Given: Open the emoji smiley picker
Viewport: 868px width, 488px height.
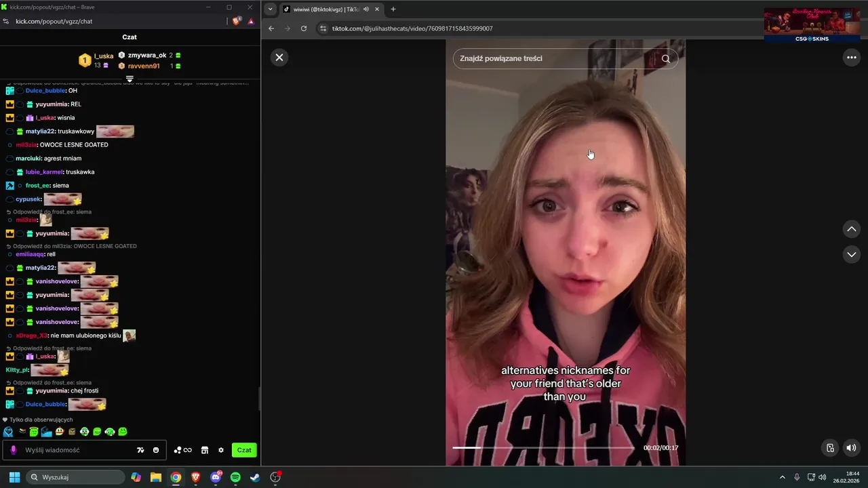Looking at the screenshot, I should [x=156, y=450].
